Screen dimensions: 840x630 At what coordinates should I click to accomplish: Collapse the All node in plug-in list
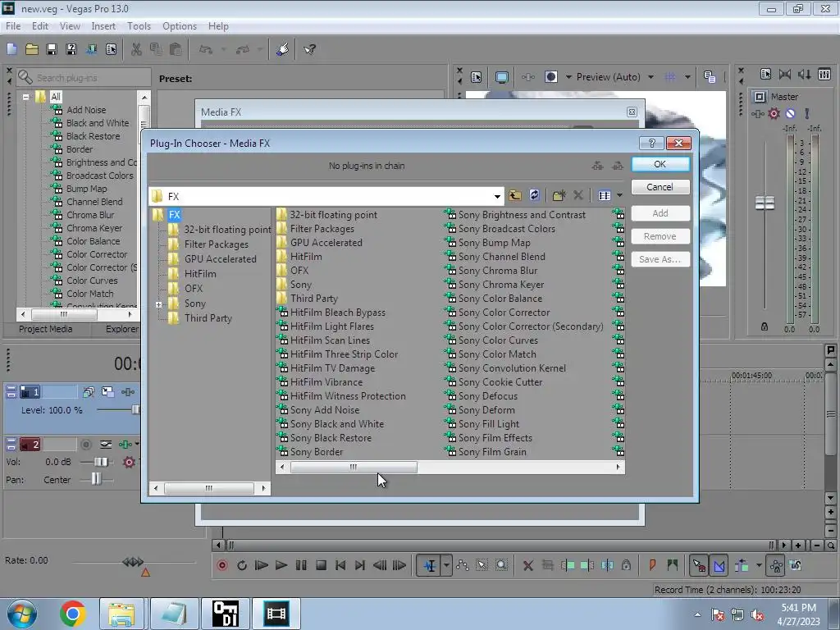(x=25, y=97)
